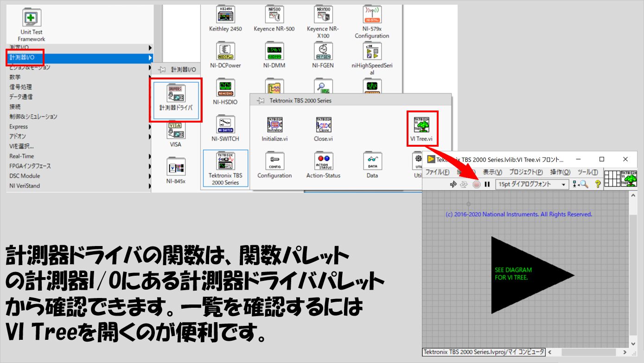Open the 表示(V) menu
The width and height of the screenshot is (644, 363).
493,172
